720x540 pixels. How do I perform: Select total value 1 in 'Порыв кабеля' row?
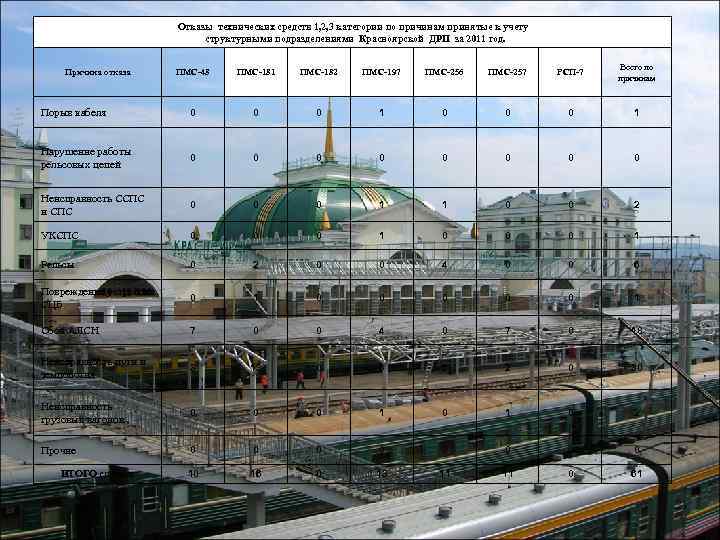pos(636,112)
